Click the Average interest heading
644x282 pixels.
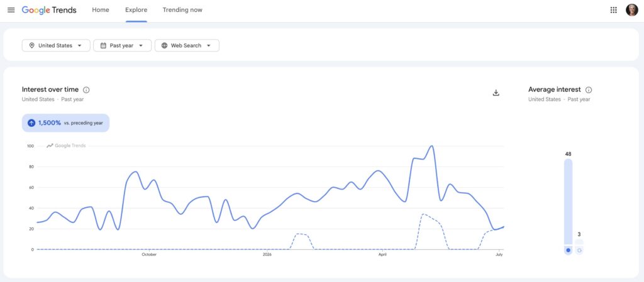(x=555, y=89)
